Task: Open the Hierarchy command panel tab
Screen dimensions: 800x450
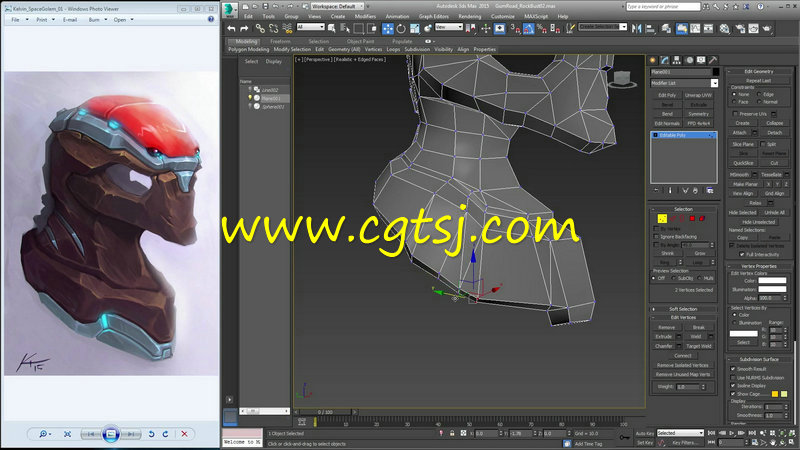Action: click(x=677, y=60)
